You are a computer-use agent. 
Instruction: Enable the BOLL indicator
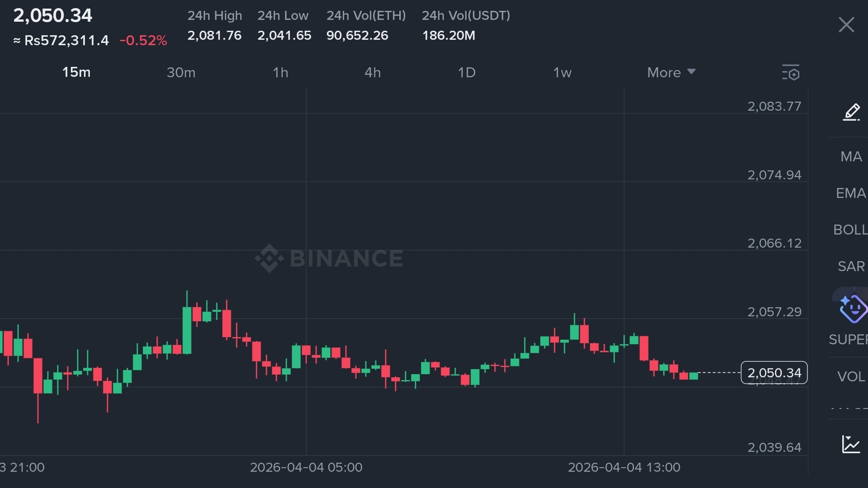pos(851,230)
